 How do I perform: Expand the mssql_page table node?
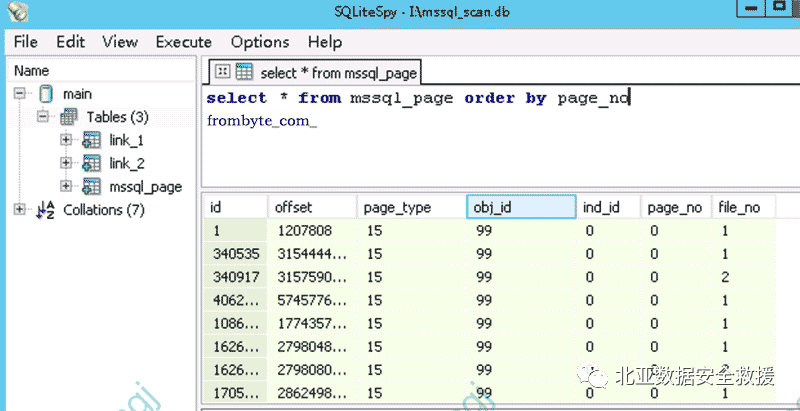66,187
